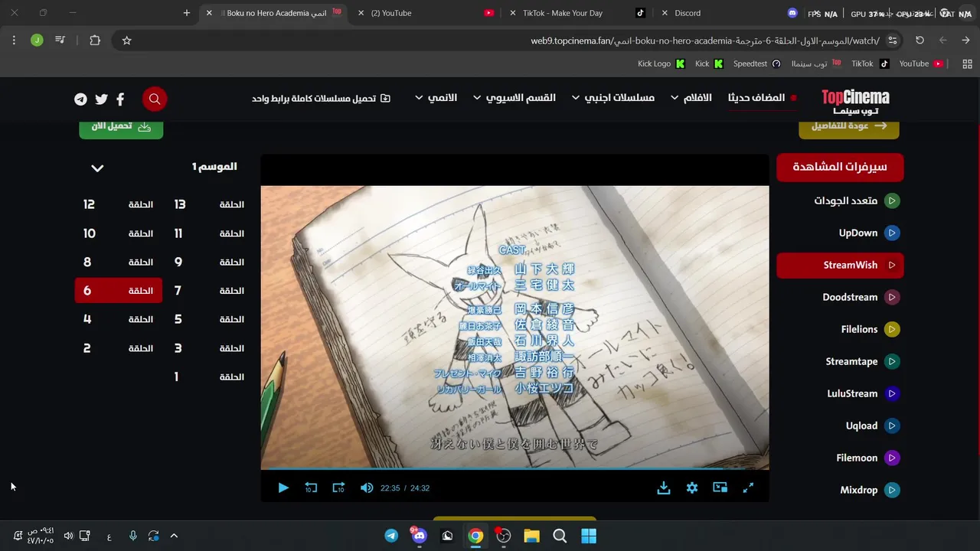Choose Uqload streaming server

(840, 425)
